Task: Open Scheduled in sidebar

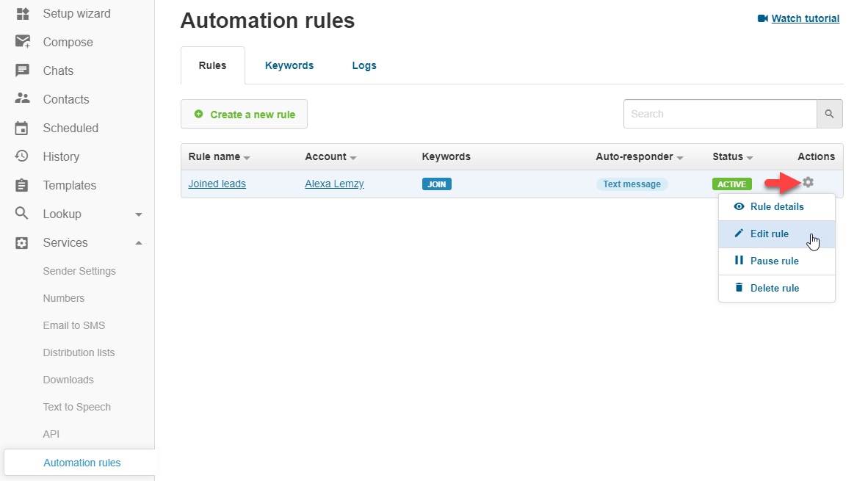Action: pyautogui.click(x=70, y=128)
